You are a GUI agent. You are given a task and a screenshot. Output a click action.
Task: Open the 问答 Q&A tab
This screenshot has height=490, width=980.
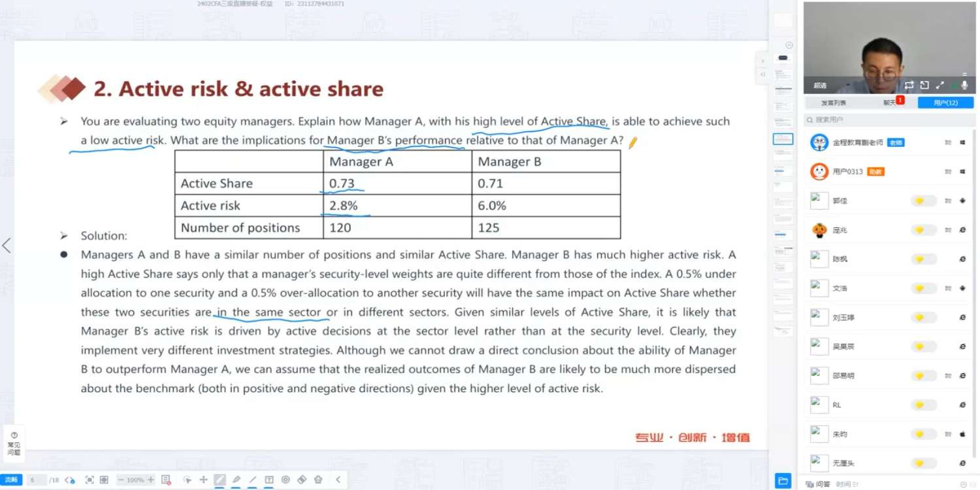coord(818,484)
